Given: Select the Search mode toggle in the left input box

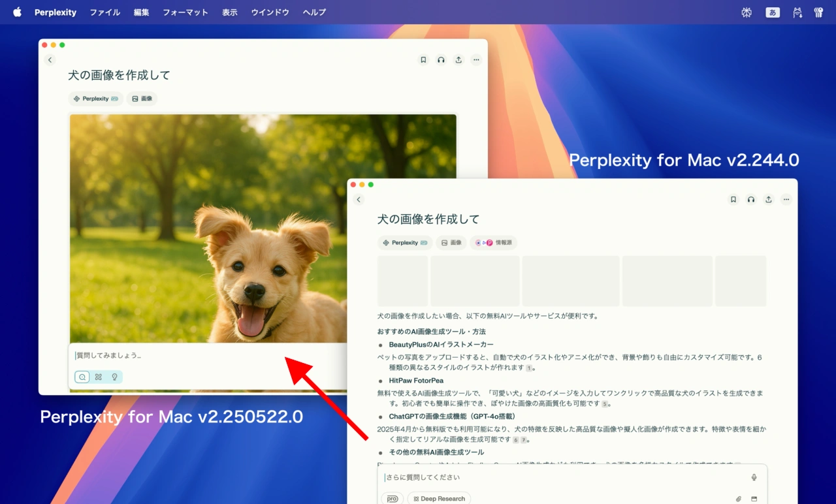Looking at the screenshot, I should [82, 377].
